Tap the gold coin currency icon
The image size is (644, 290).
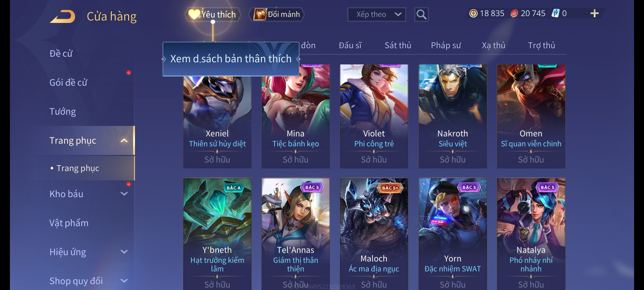(x=473, y=13)
